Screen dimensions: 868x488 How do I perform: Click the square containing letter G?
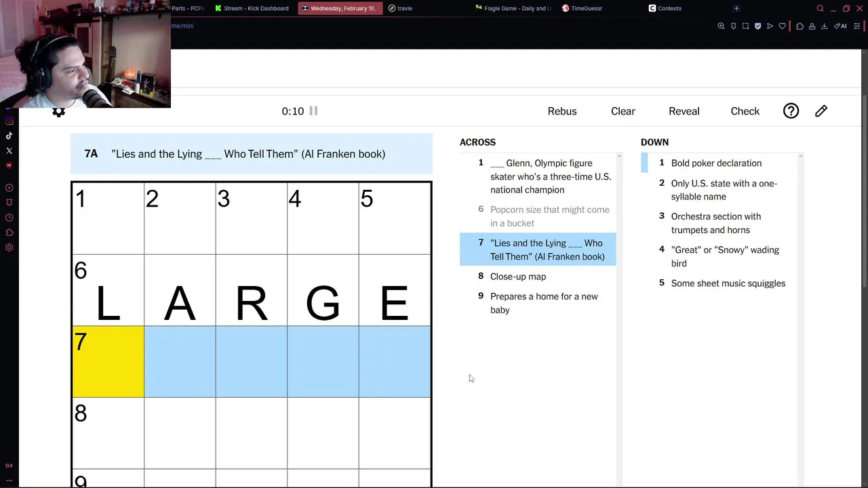coord(323,290)
